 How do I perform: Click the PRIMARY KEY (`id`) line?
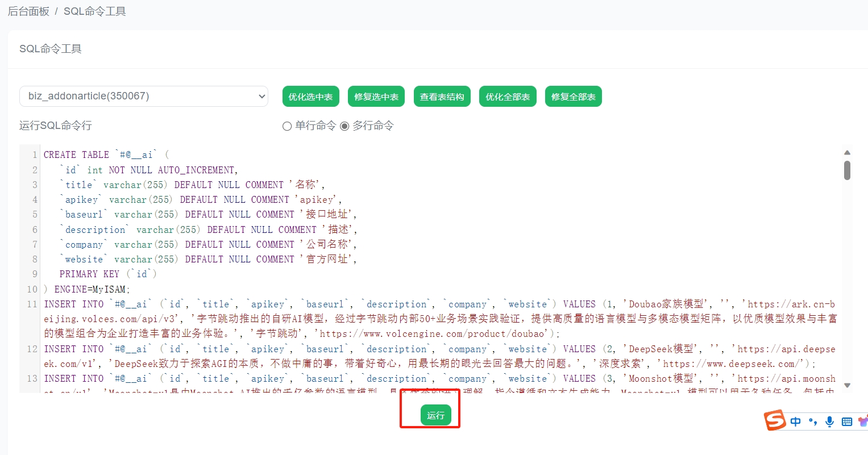(x=108, y=274)
